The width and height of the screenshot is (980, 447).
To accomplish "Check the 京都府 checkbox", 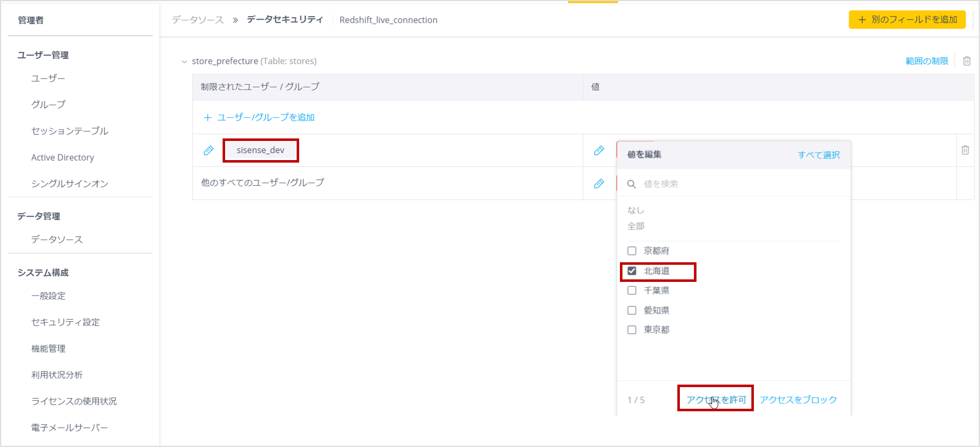I will pyautogui.click(x=632, y=251).
